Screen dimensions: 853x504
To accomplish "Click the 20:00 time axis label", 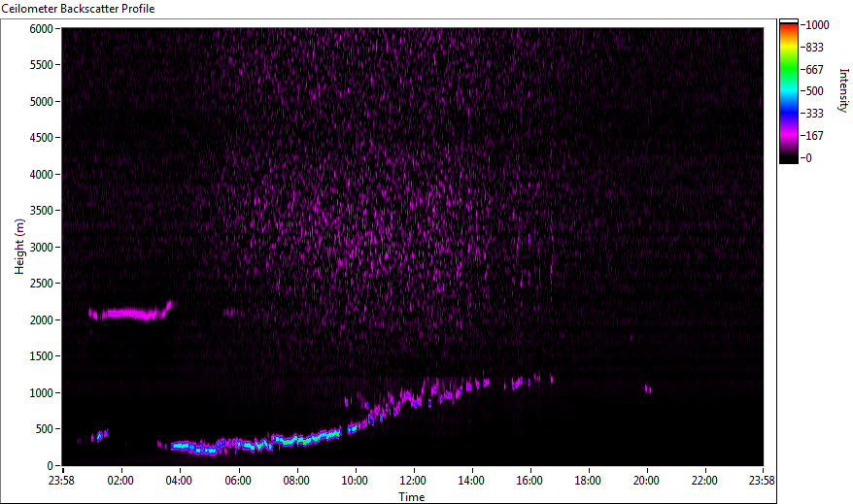I will 646,481.
